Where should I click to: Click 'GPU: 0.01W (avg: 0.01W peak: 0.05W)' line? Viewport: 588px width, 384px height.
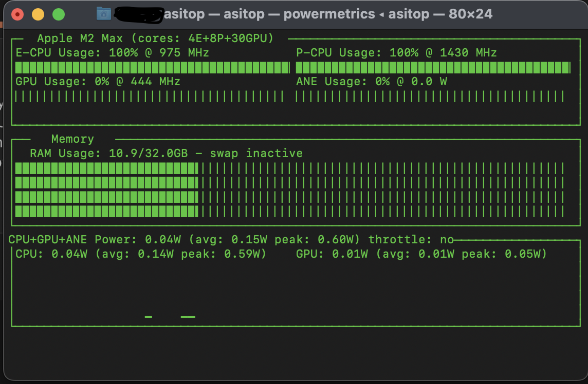[x=421, y=254]
